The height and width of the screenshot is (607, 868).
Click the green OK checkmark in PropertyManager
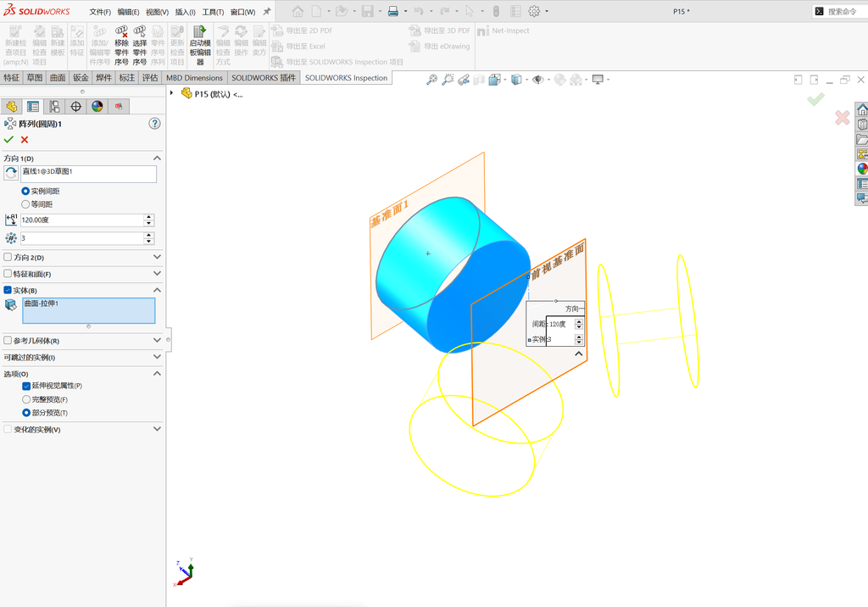8,140
